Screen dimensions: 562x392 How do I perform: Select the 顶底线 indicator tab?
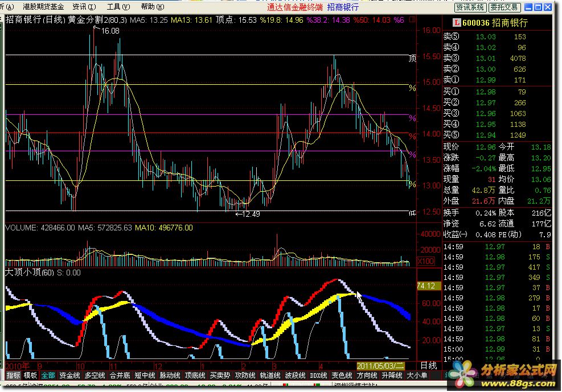195,376
